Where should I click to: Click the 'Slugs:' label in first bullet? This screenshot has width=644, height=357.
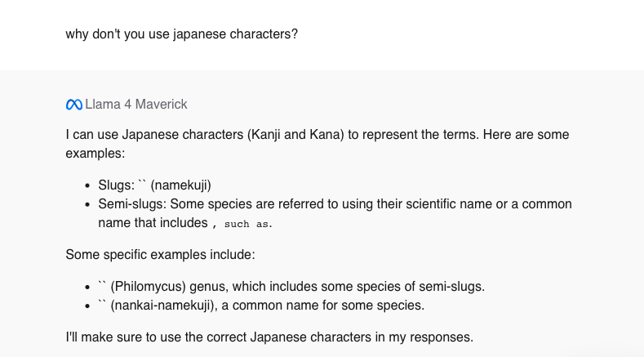117,185
